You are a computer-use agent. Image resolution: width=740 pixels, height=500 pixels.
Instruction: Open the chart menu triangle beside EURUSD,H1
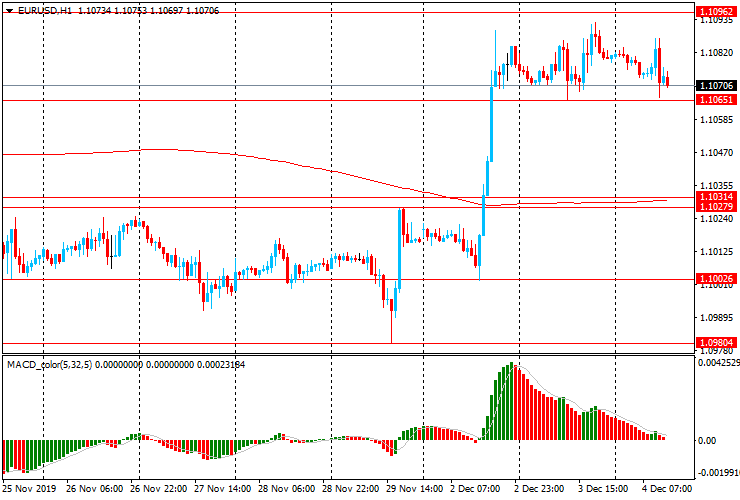pos(9,11)
